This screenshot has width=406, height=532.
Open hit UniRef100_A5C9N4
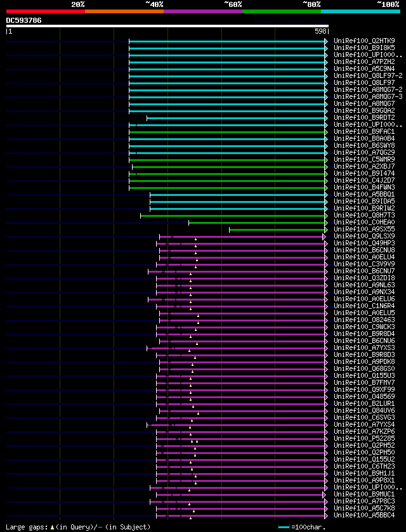[364, 69]
